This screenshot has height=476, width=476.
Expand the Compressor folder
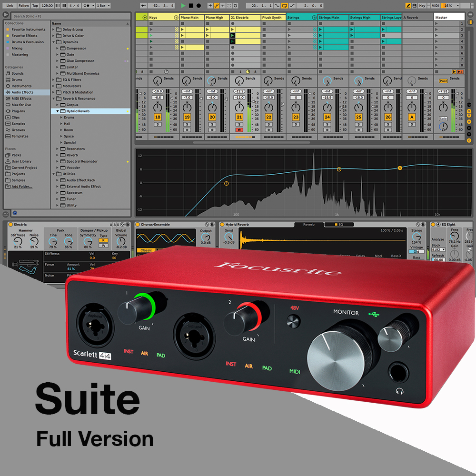58,48
